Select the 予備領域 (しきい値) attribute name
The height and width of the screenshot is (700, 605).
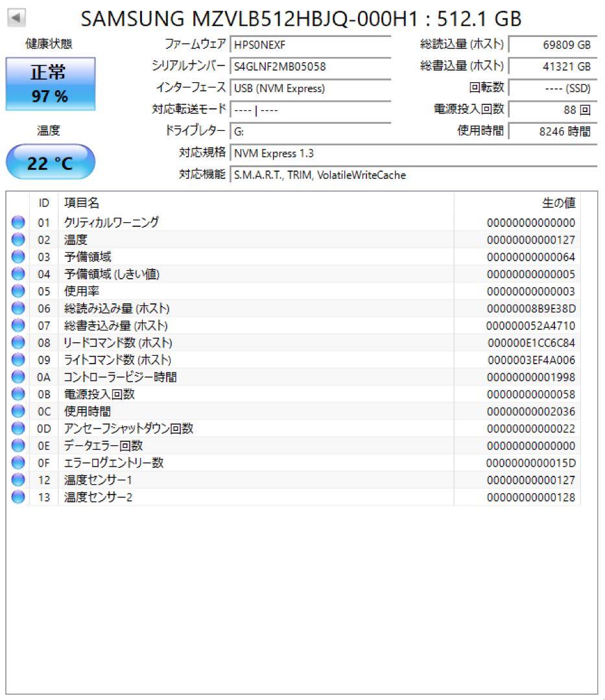point(112,274)
